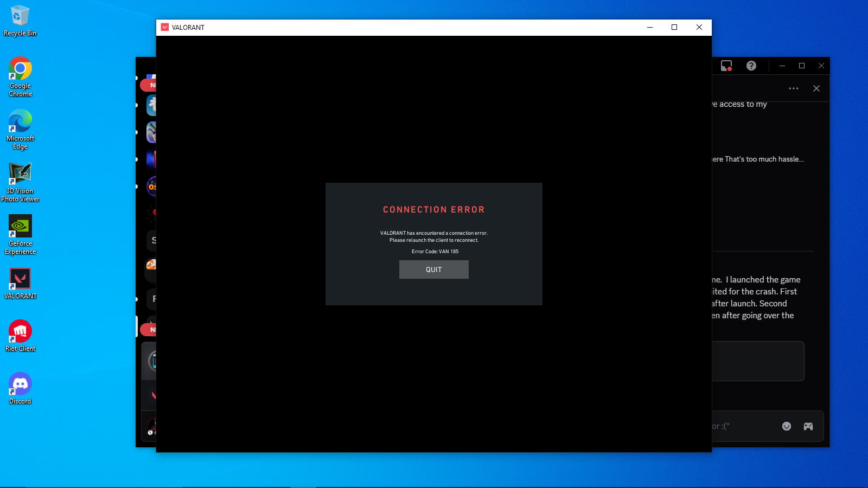Click the CONNECTION ERROR heading
Viewport: 868px width, 488px height.
pos(434,210)
